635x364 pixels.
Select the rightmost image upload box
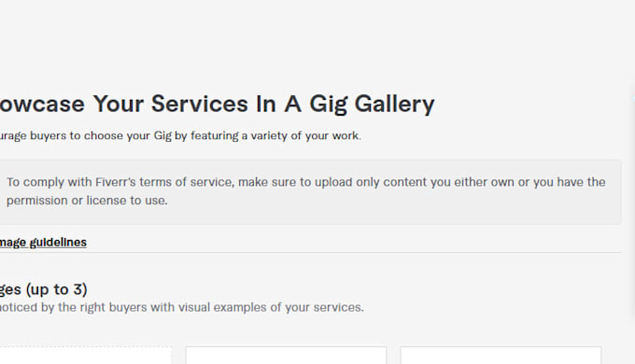pyautogui.click(x=501, y=355)
